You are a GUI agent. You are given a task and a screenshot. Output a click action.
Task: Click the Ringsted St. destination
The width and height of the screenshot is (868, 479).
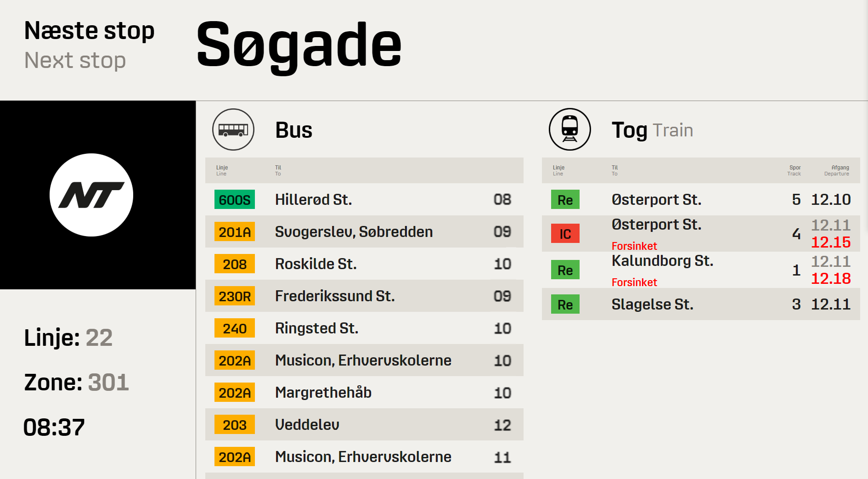click(x=316, y=328)
